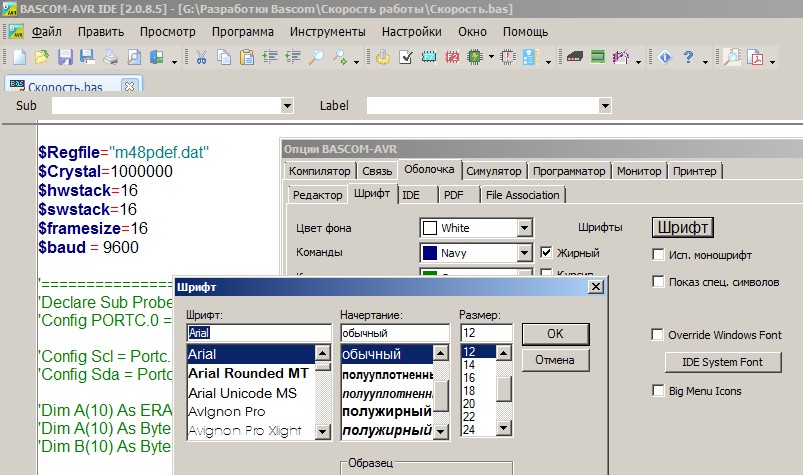Open the terminal emulator toolbar icon

(575, 57)
